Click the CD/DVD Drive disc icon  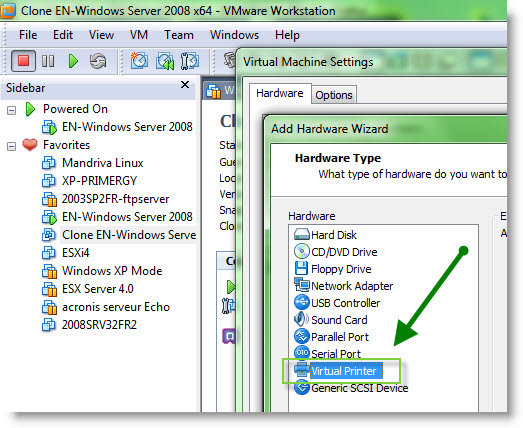tap(302, 251)
